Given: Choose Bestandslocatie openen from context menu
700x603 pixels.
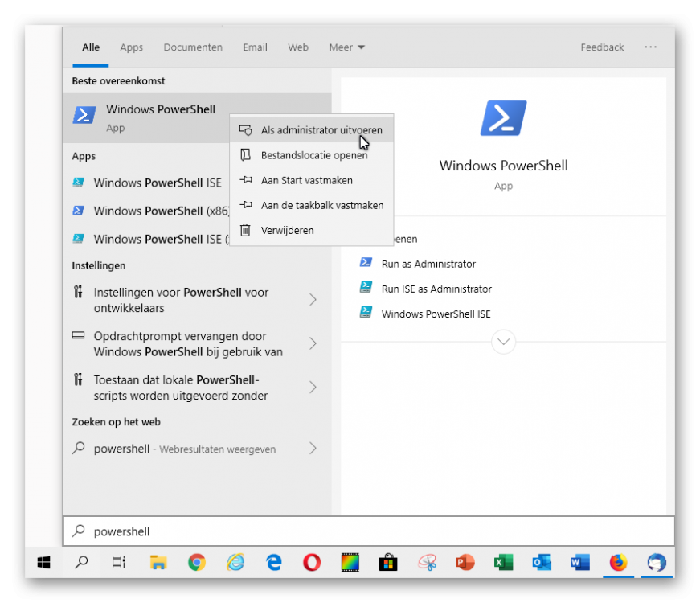Looking at the screenshot, I should pyautogui.click(x=312, y=155).
